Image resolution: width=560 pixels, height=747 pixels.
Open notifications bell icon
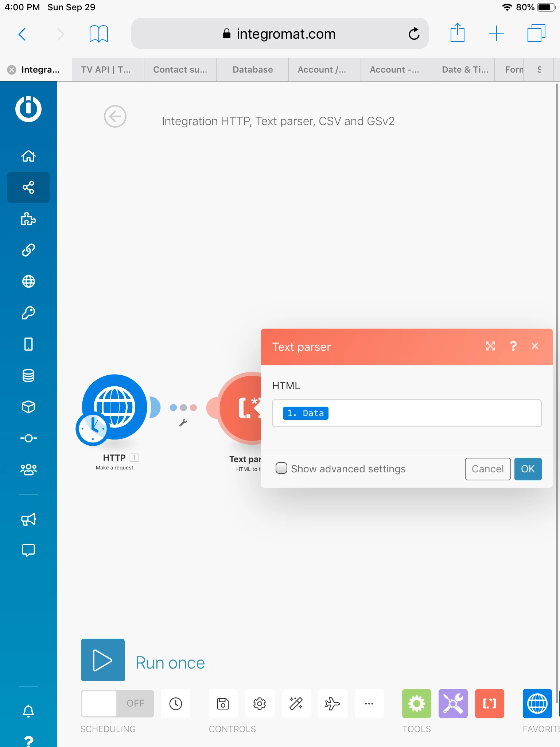click(x=28, y=711)
